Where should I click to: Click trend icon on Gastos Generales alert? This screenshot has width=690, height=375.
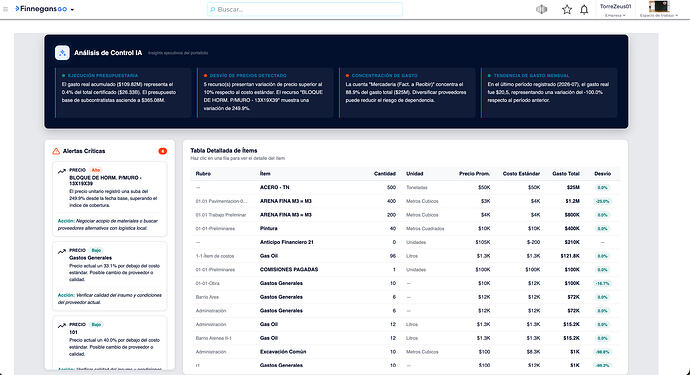(x=62, y=252)
